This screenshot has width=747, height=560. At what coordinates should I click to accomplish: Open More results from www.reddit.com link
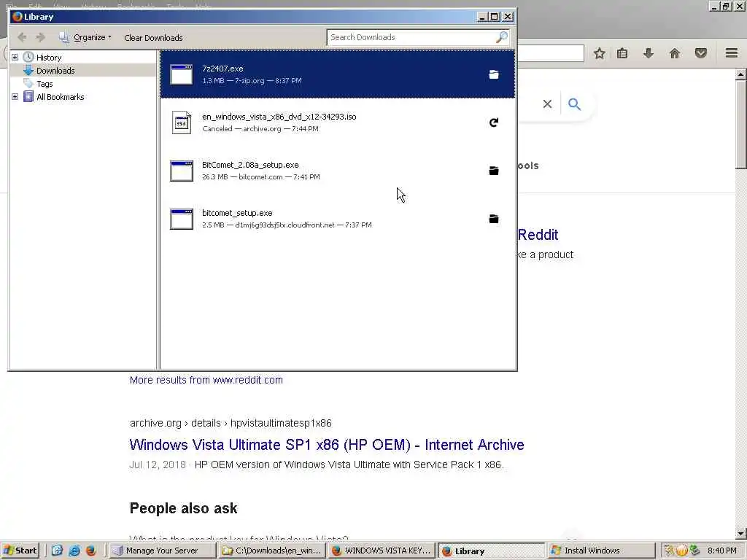206,380
